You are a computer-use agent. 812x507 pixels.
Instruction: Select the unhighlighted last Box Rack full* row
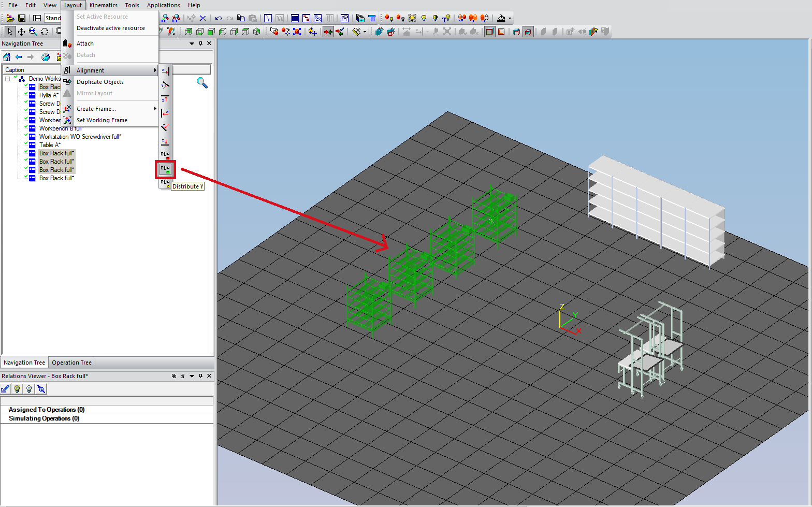click(x=56, y=178)
